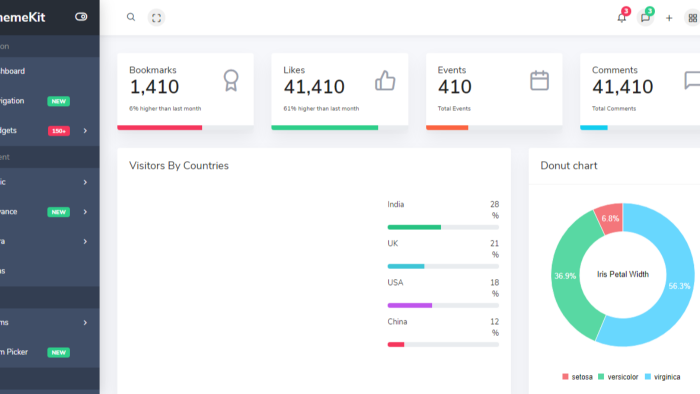This screenshot has height=394, width=700.
Task: Click the Likes green progress bar
Action: click(325, 128)
